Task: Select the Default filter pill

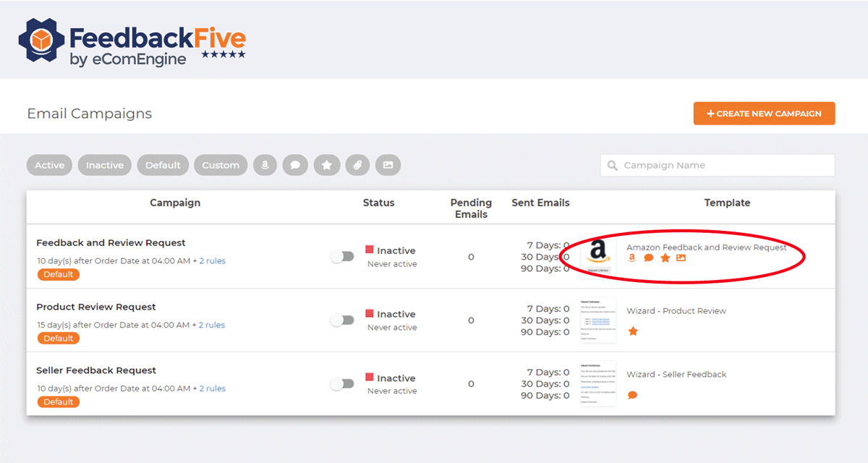Action: (163, 165)
